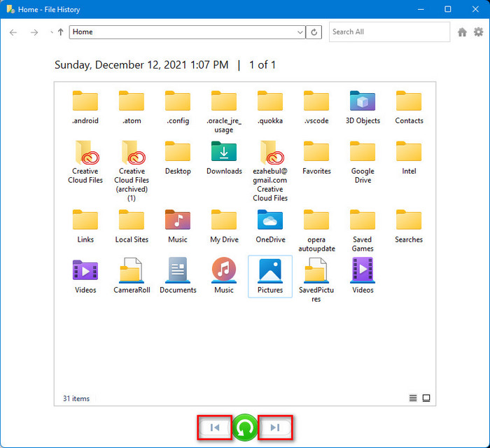Screen dimensions: 490x448
Task: Open the Intel folder
Action: (409, 157)
